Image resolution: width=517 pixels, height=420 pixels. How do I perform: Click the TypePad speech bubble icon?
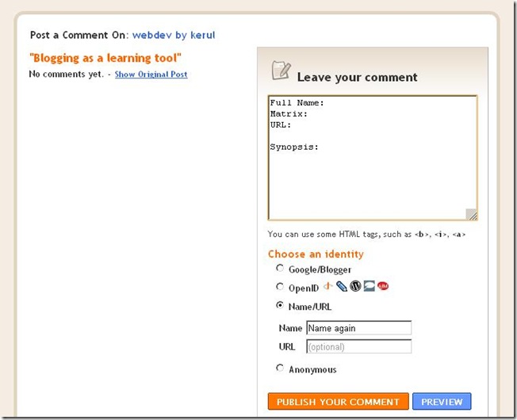pyautogui.click(x=369, y=286)
